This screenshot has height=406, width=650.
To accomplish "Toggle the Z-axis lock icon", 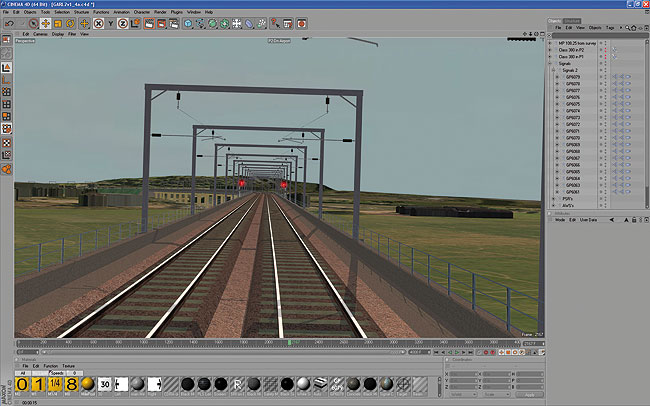I will click(x=122, y=23).
